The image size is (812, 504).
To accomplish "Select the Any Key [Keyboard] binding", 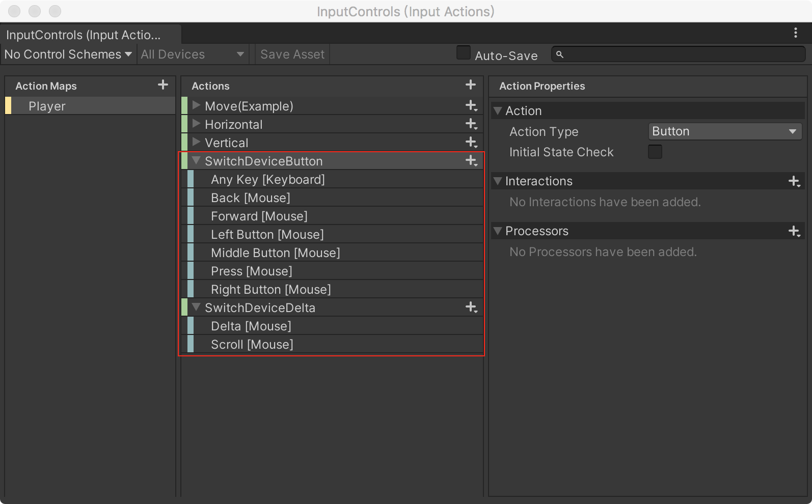I will coord(267,179).
